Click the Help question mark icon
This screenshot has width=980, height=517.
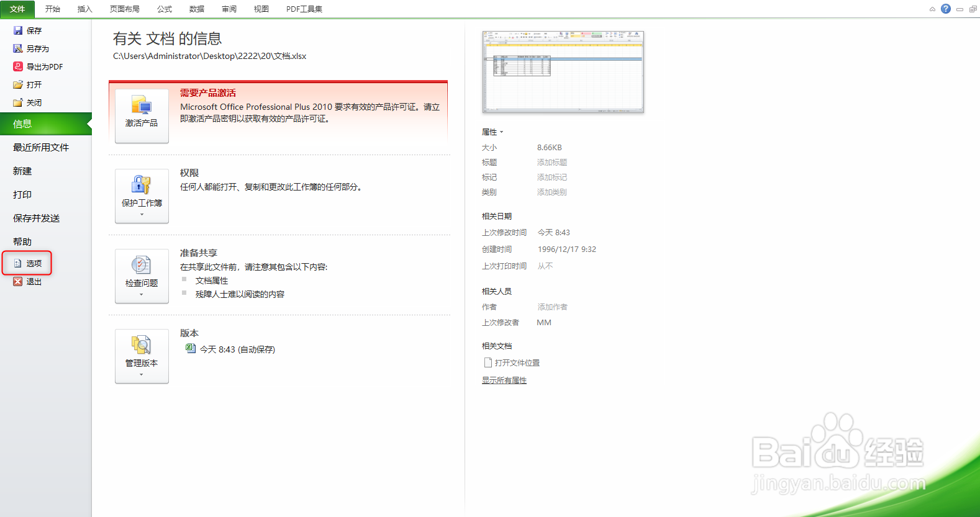[x=946, y=9]
